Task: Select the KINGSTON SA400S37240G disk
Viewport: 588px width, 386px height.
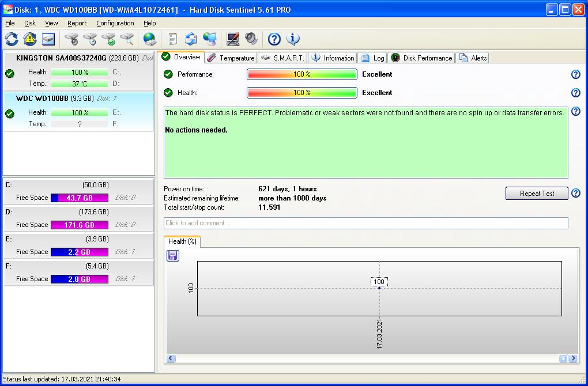Action: point(78,71)
